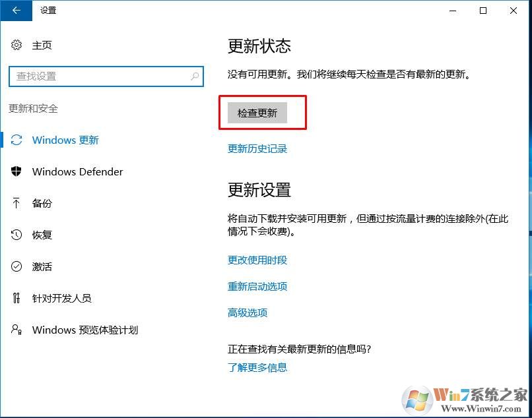Click the Windows Defender shield icon
Viewport: 532px width, 418px height.
coord(17,171)
